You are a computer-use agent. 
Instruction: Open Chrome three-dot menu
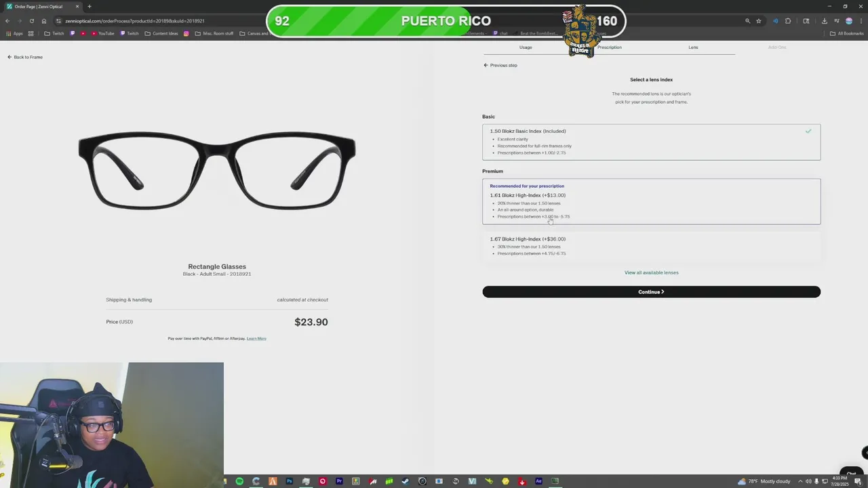tap(860, 21)
